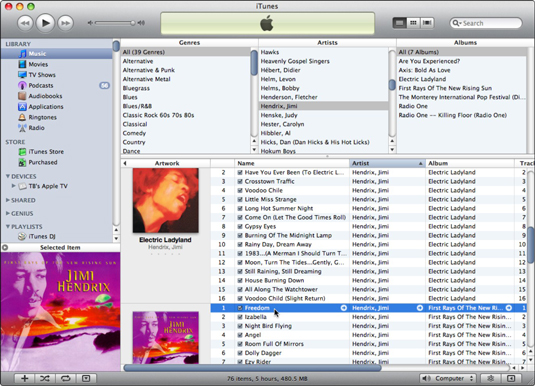This screenshot has width=535, height=386.
Task: Uncheck the House Burning Down checkbox
Action: point(240,281)
